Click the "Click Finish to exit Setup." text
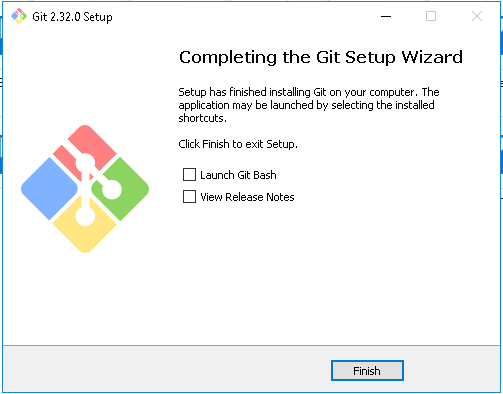Viewport: 503px width, 394px height. pos(238,144)
